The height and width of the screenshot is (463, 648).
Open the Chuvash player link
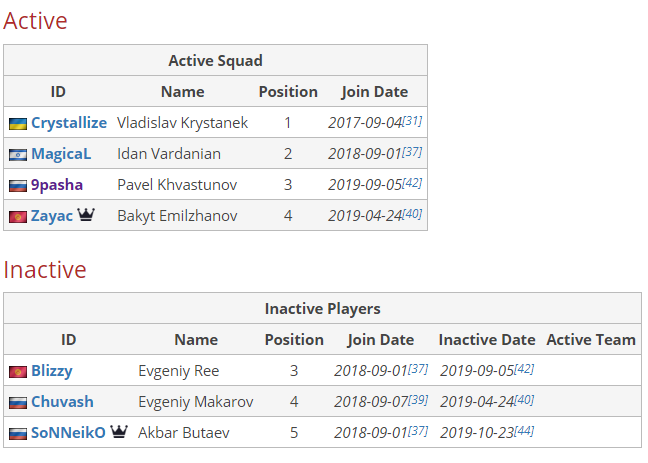click(62, 402)
